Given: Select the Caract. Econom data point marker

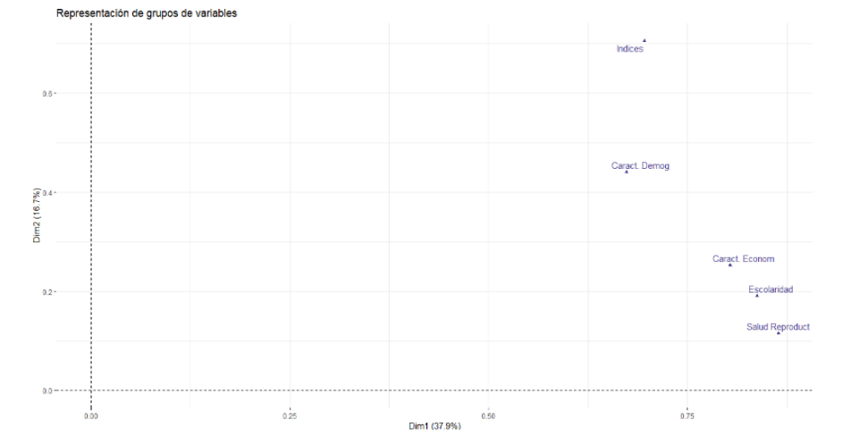Looking at the screenshot, I should click(x=730, y=264).
